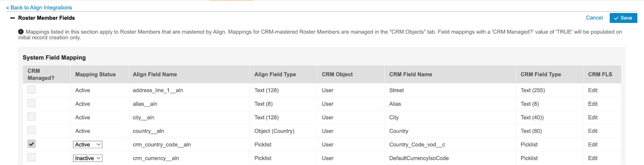Click the Country_Code_vod__c field name cell
Viewport: 644px width, 165px height.
tap(417, 145)
